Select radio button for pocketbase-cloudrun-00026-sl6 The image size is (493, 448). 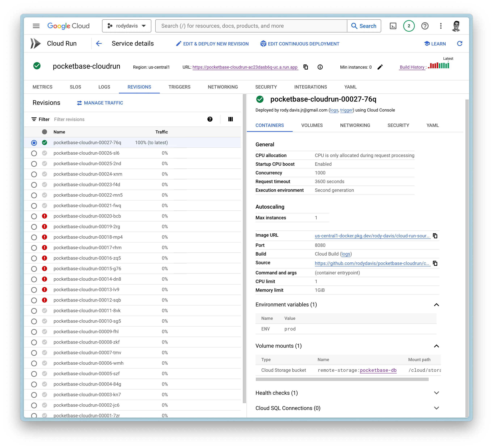pos(34,153)
